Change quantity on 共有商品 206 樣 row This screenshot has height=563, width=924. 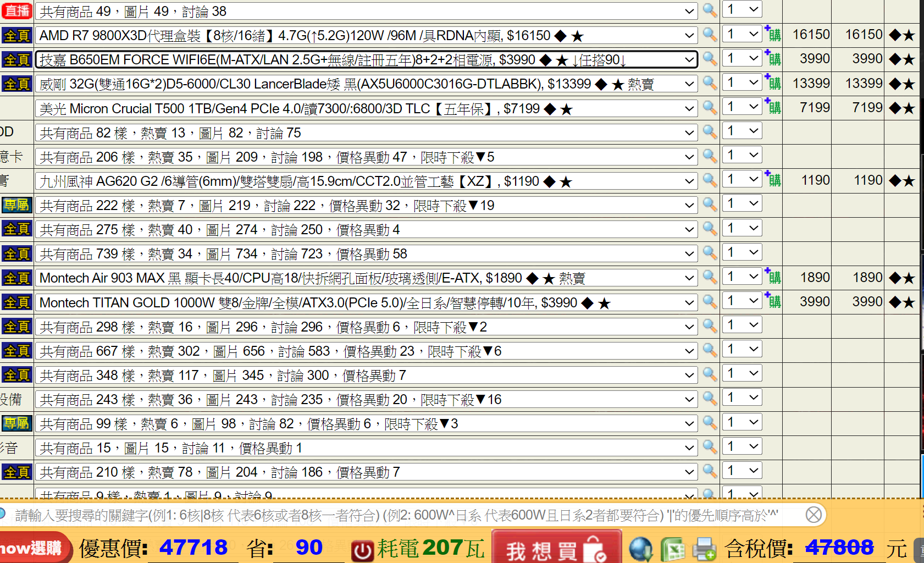click(742, 155)
